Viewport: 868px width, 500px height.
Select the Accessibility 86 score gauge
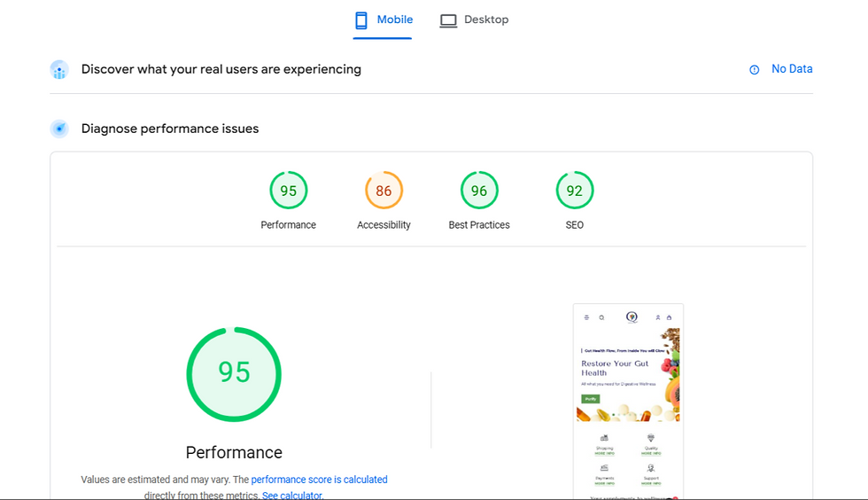(x=384, y=190)
